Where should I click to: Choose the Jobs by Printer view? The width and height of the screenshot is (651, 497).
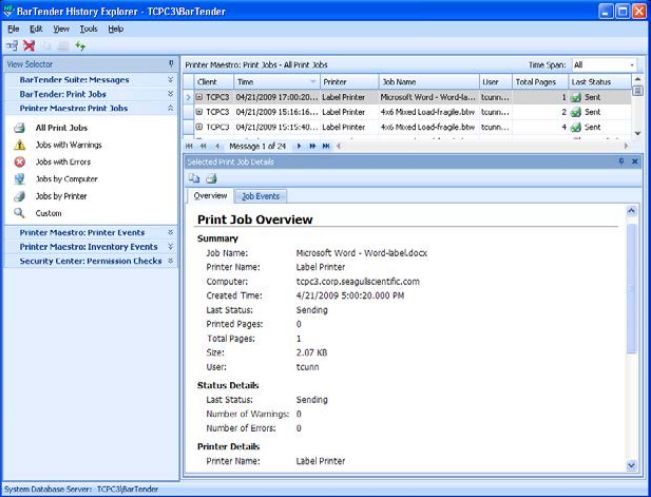62,196
